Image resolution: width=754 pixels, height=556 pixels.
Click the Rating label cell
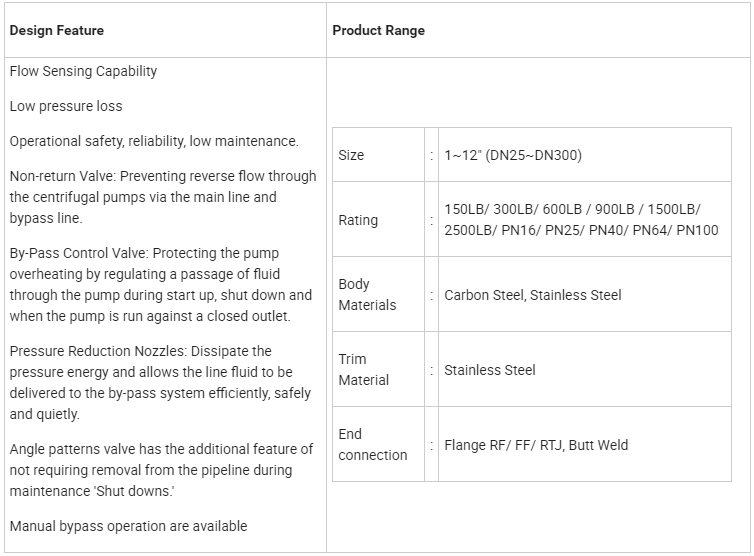[378, 219]
